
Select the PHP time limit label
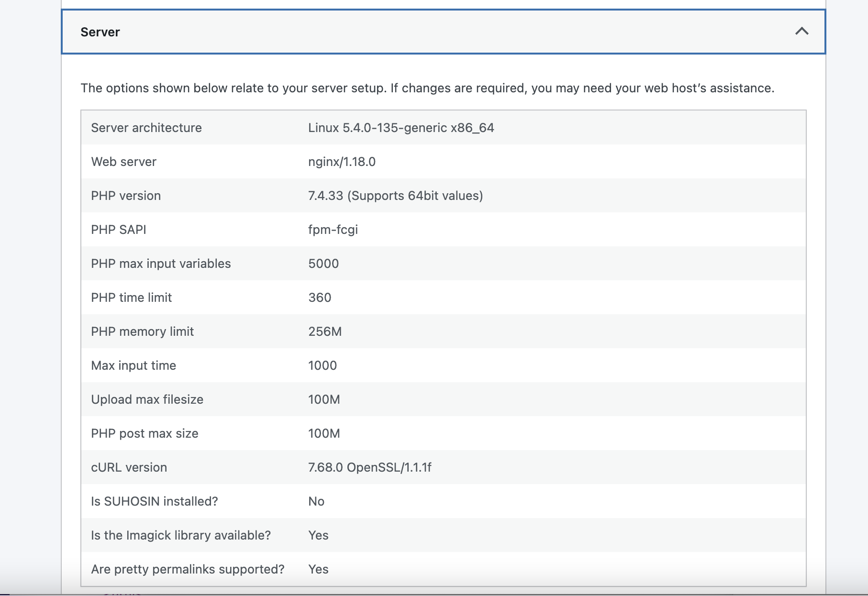(x=132, y=298)
